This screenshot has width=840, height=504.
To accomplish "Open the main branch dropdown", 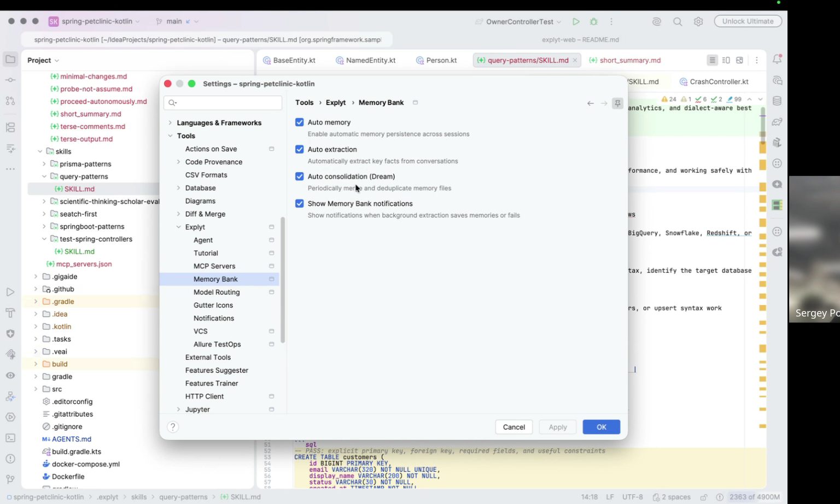I will (177, 21).
